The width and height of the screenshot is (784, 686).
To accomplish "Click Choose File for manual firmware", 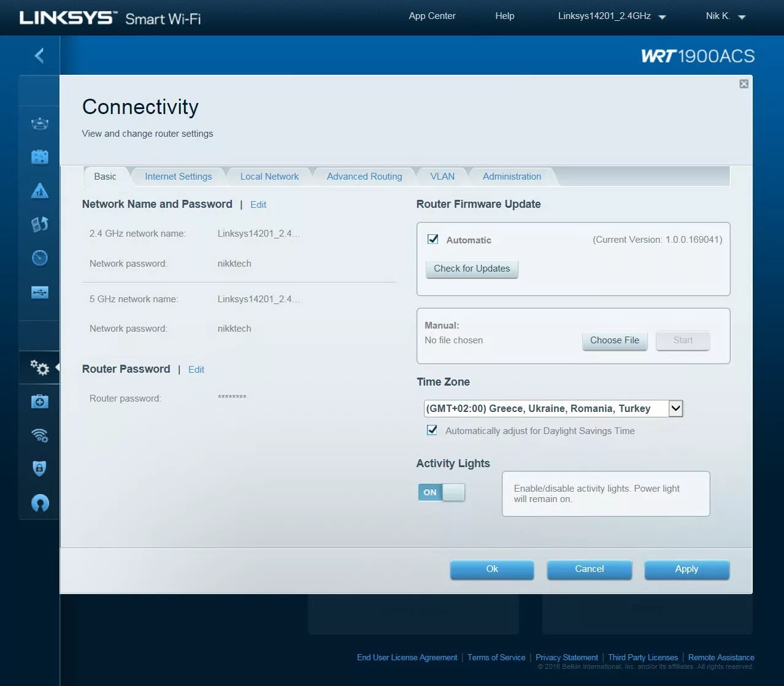I will coord(615,340).
